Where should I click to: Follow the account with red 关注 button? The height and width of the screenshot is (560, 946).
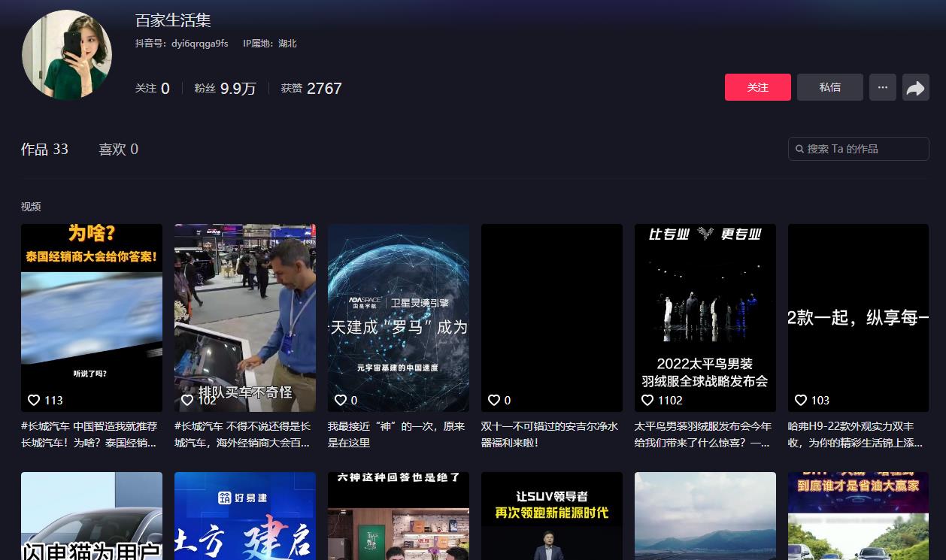click(758, 87)
